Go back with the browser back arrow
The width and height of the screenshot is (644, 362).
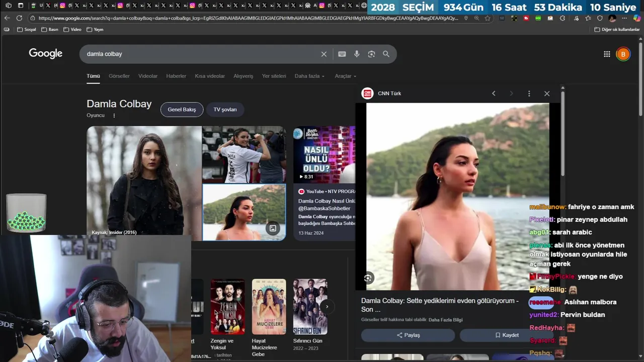click(7, 18)
